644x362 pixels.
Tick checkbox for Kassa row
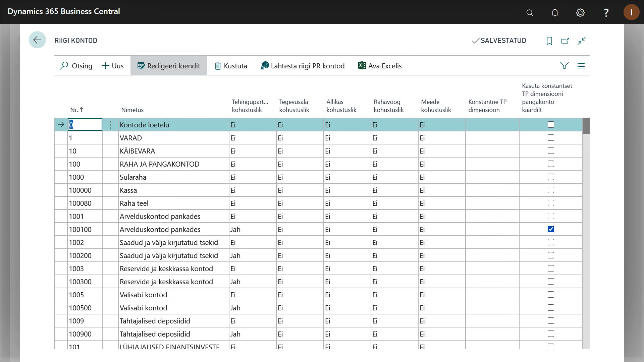(x=551, y=190)
